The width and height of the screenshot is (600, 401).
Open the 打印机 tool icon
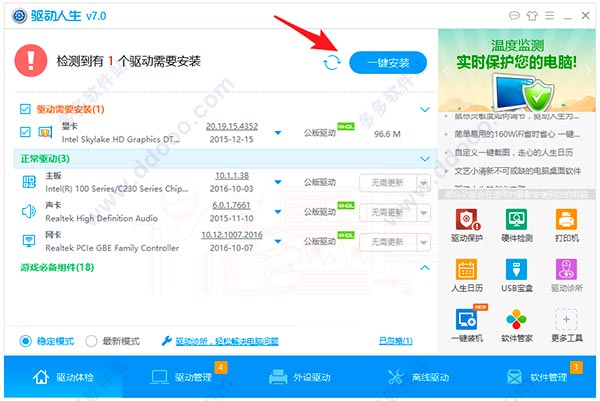pyautogui.click(x=566, y=219)
